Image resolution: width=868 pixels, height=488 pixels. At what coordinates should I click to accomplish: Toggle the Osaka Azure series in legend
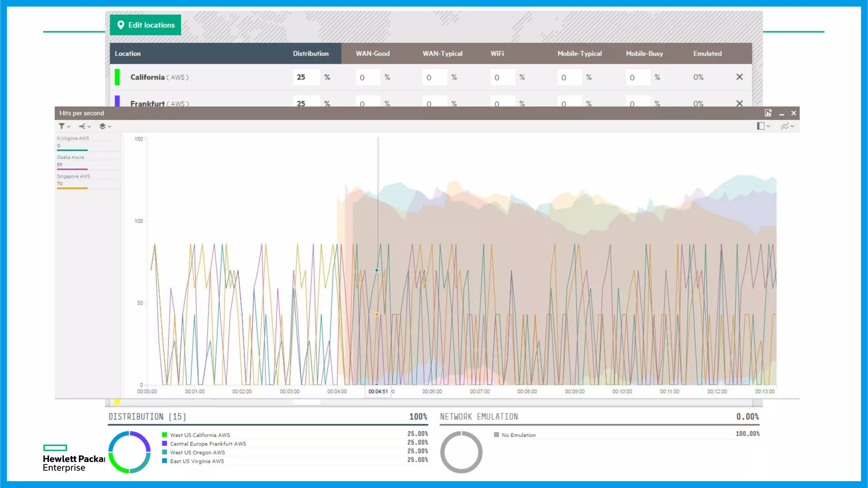tap(71, 157)
